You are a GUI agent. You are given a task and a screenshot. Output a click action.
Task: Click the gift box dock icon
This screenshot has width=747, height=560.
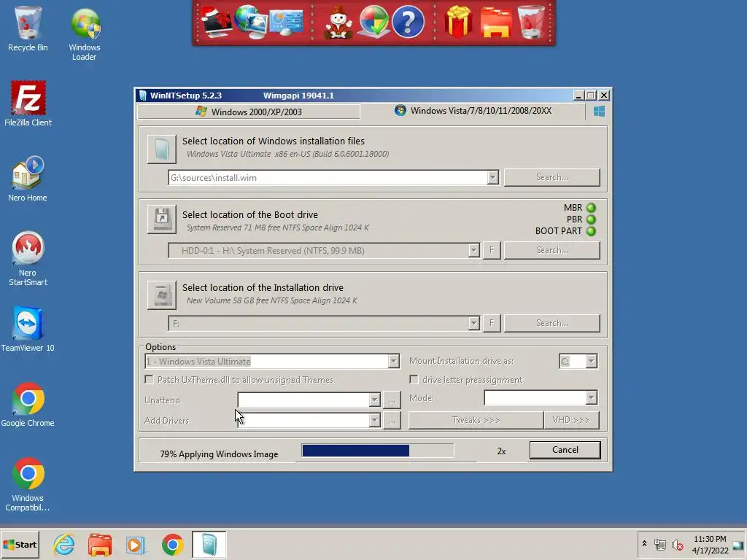(458, 22)
